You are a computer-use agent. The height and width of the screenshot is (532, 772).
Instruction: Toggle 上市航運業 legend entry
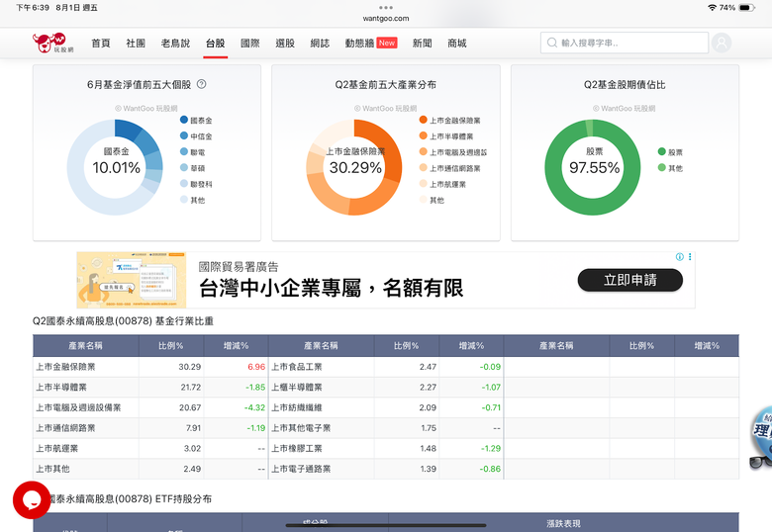click(442, 184)
